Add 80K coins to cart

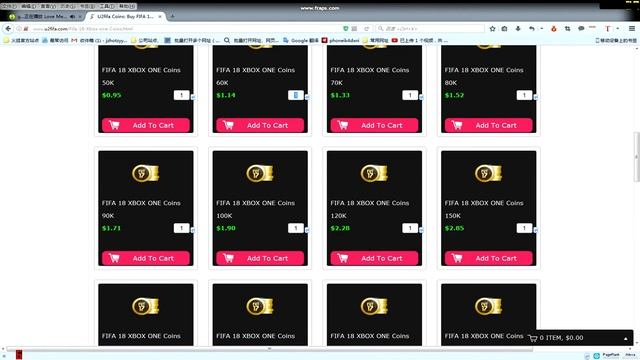point(489,125)
